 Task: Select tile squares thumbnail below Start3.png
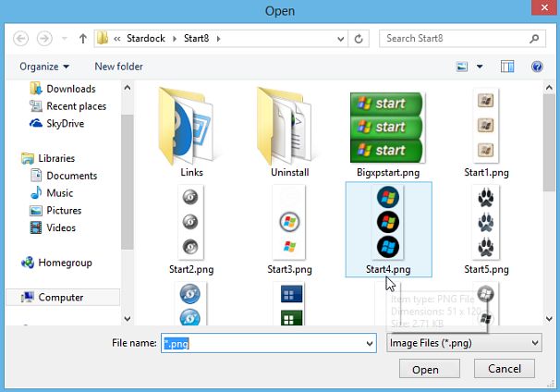291,304
